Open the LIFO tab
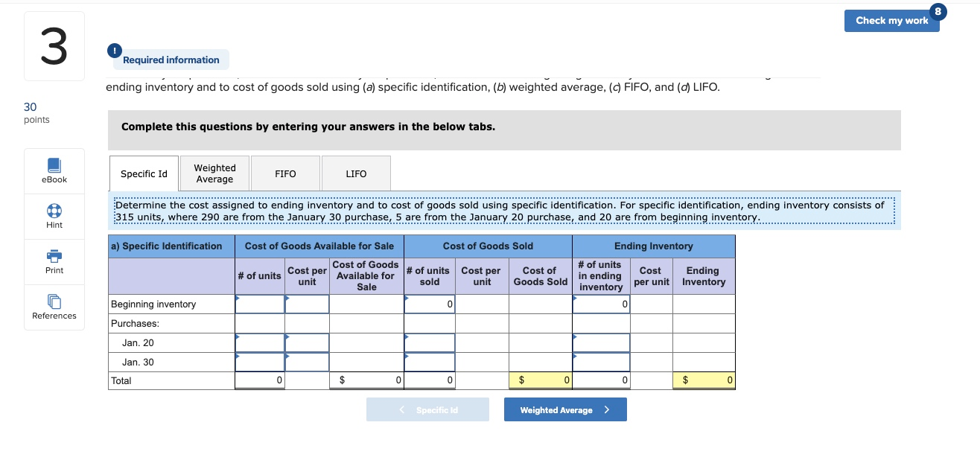Screen dimensions: 980x463 click(356, 173)
